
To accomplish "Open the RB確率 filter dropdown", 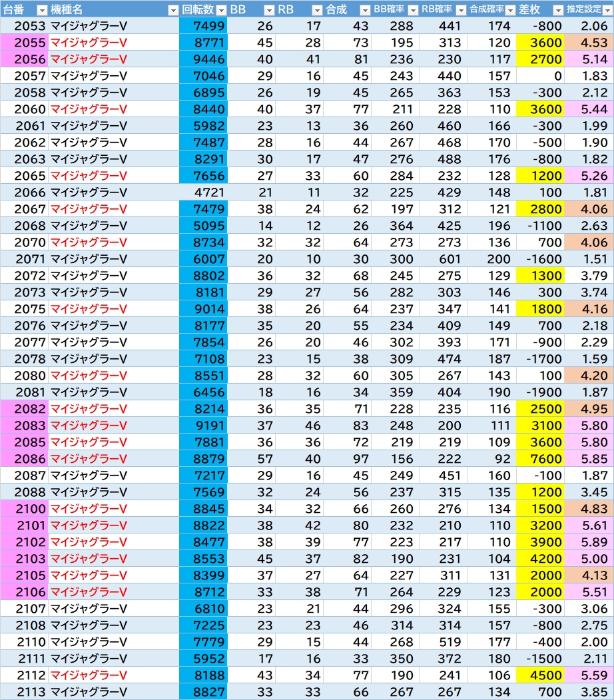I will click(460, 10).
